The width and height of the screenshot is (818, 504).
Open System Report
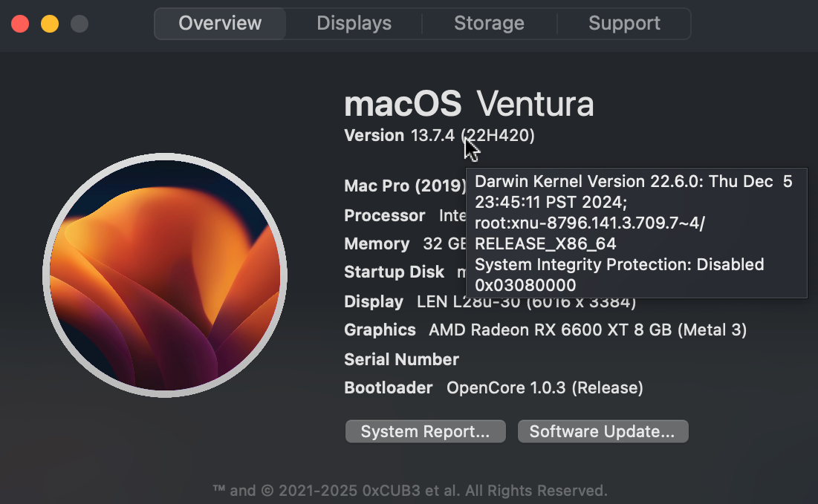(x=425, y=431)
